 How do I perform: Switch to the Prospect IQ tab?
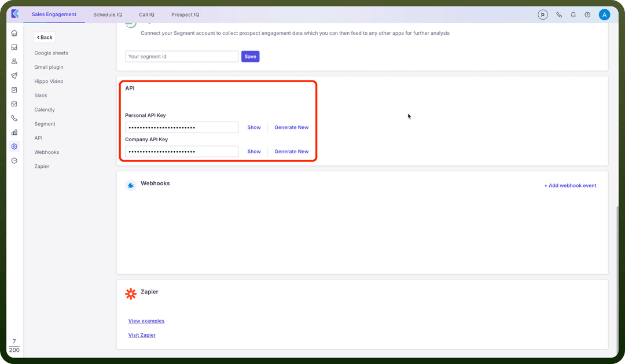pyautogui.click(x=185, y=14)
